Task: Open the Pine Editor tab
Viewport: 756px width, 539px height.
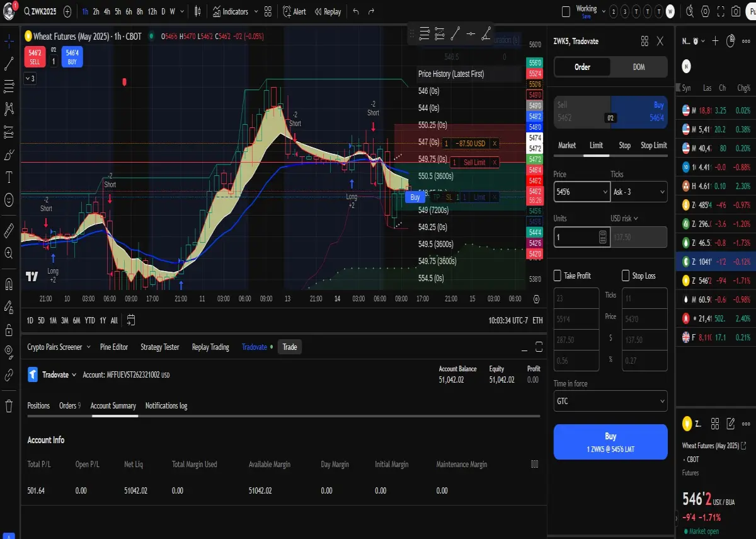Action: 114,347
